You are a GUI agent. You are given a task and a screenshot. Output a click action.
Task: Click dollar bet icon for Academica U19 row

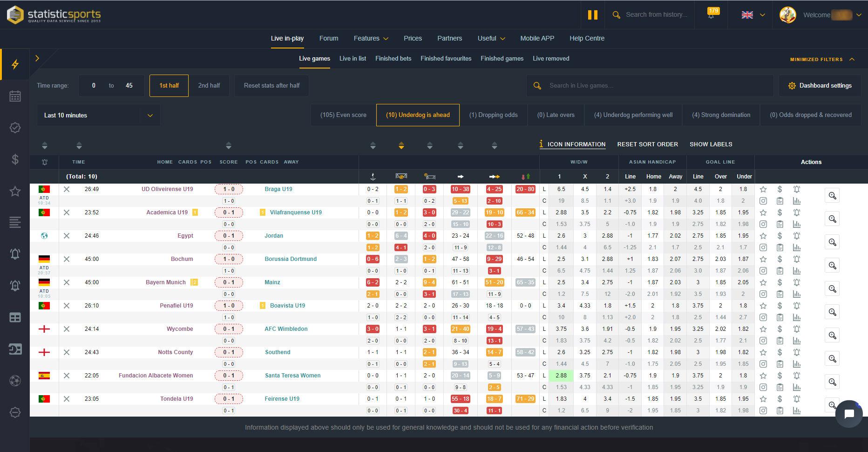780,212
